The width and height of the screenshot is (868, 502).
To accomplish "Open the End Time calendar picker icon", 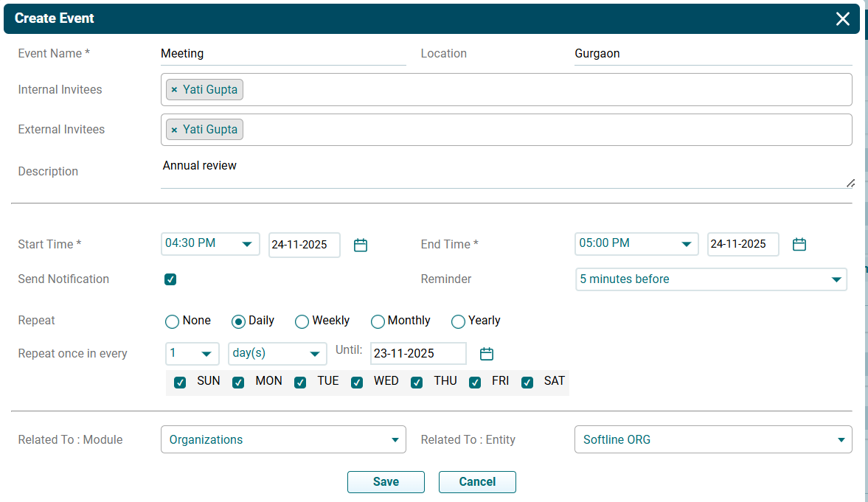I will 799,245.
